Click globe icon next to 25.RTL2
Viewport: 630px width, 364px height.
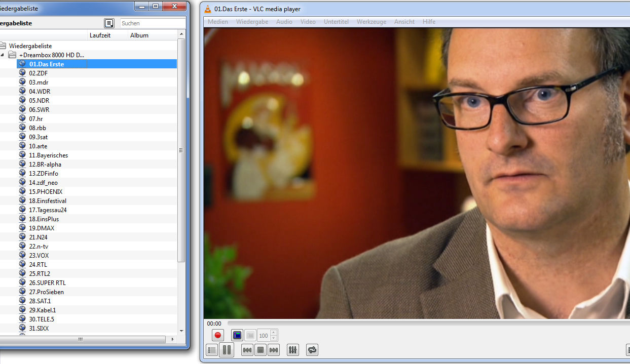tap(22, 273)
